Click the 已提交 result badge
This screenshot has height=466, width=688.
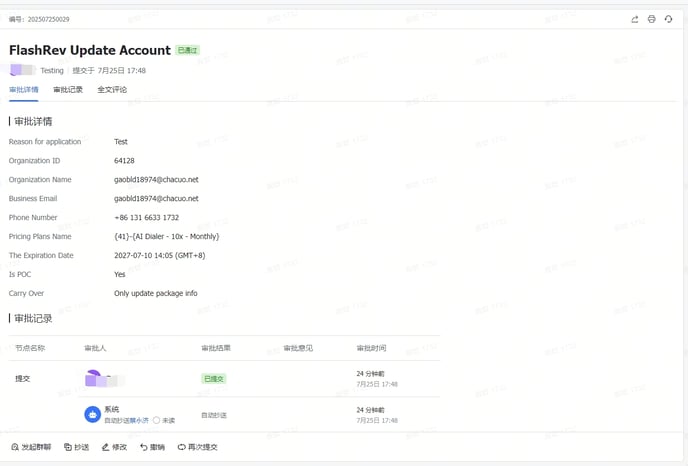(x=214, y=379)
